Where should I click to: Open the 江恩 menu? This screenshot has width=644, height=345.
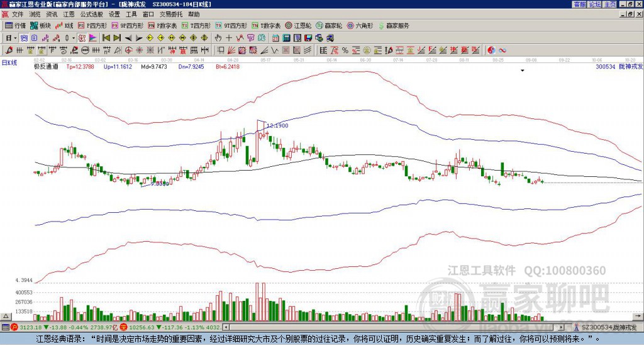tap(69, 14)
